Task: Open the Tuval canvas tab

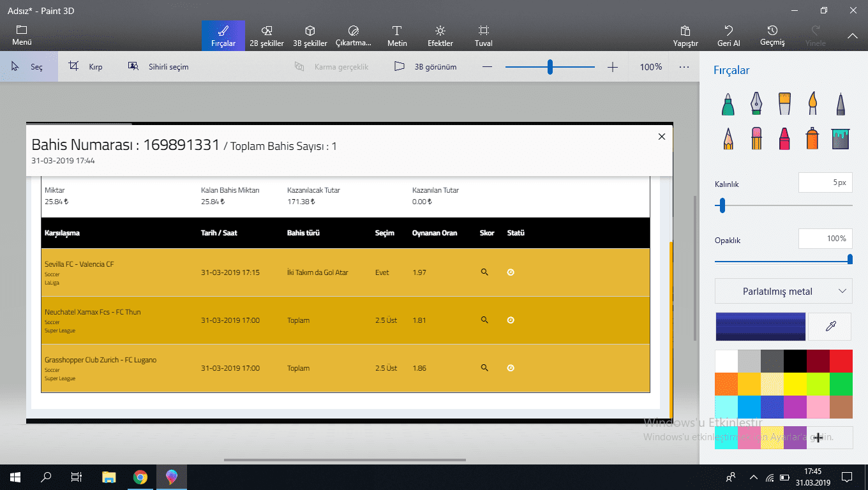Action: pyautogui.click(x=484, y=36)
